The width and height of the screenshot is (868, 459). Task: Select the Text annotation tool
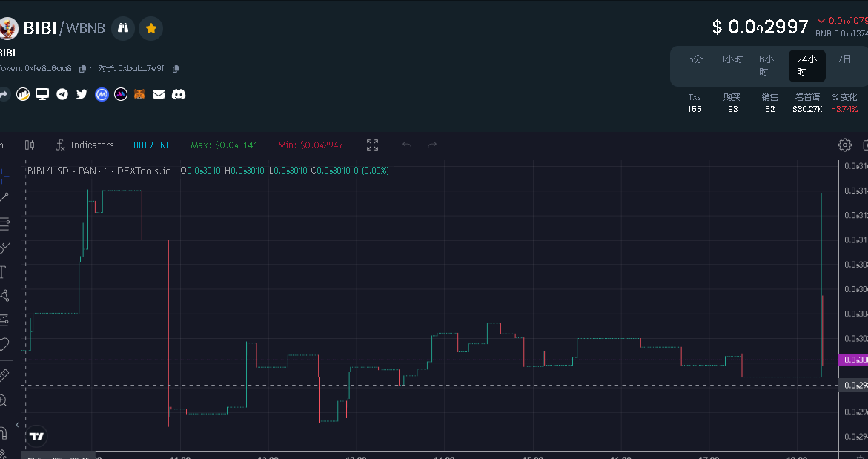pos(3,272)
